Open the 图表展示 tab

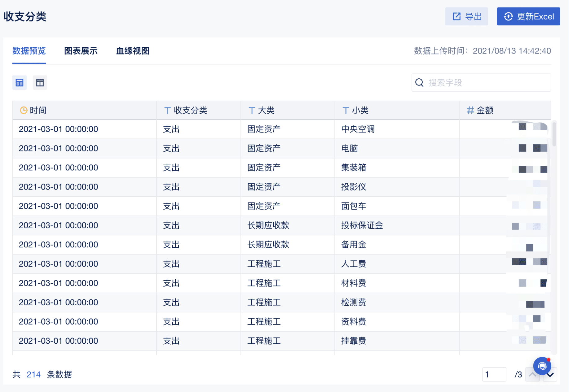pos(81,51)
